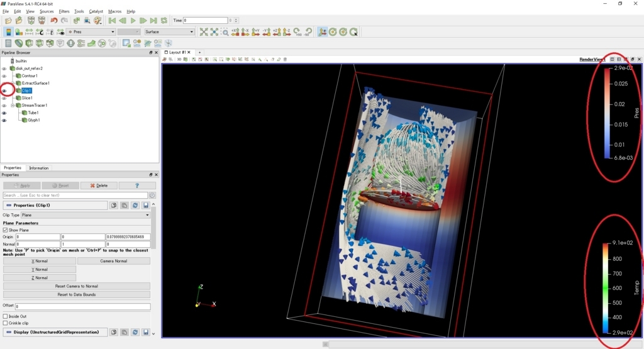This screenshot has height=349, width=644.
Task: Uncheck the Show Plane checkbox
Action: (x=5, y=230)
